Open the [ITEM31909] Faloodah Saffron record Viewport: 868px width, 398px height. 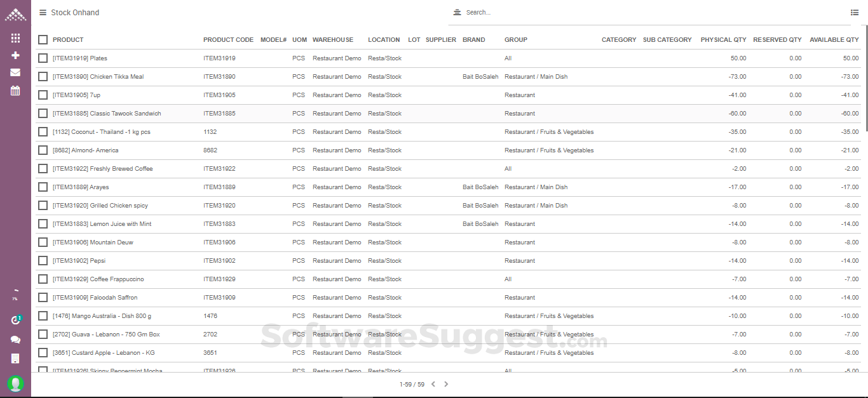click(95, 298)
